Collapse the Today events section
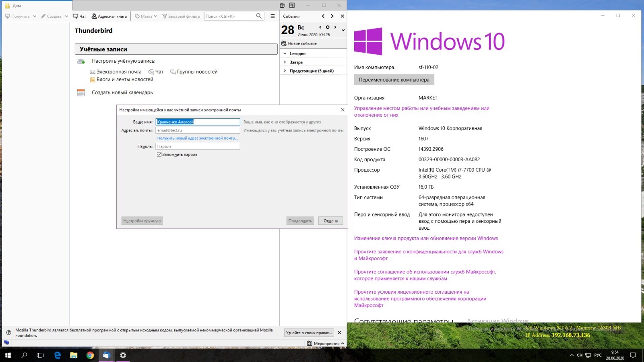The width and height of the screenshot is (644, 362). [285, 53]
